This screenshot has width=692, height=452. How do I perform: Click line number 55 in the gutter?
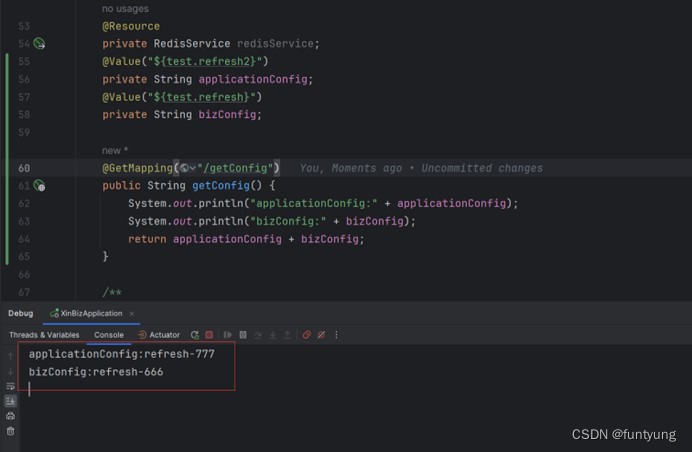click(24, 61)
